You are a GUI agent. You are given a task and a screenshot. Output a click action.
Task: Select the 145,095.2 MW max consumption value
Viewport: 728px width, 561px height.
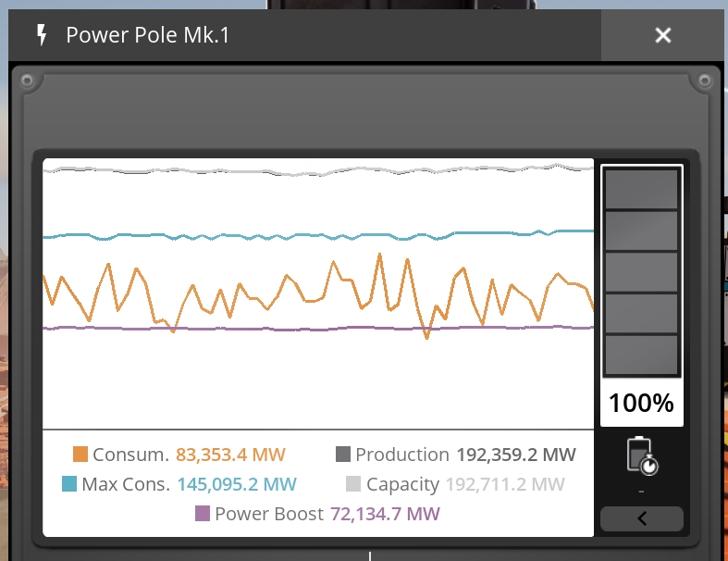tap(236, 484)
